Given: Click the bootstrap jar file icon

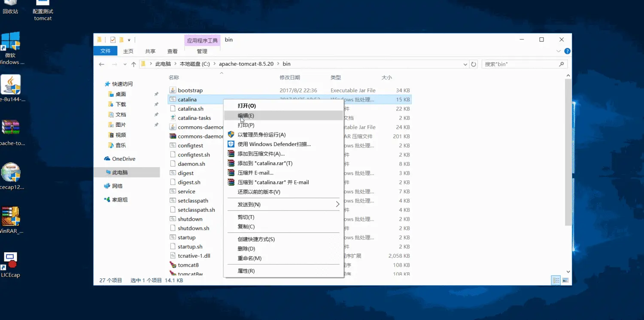Looking at the screenshot, I should (x=173, y=90).
